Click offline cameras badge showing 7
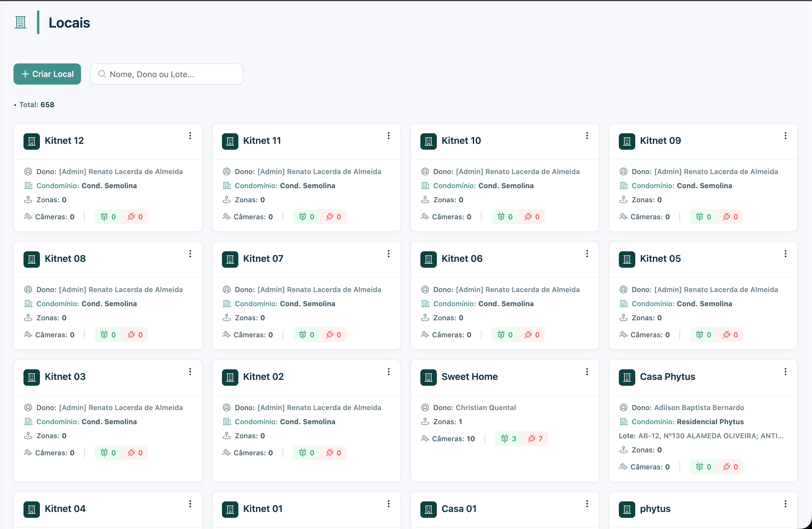The height and width of the screenshot is (529, 812). tap(535, 439)
